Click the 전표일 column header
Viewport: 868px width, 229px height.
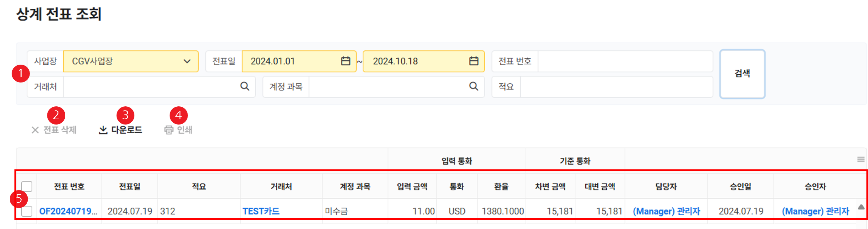[130, 187]
